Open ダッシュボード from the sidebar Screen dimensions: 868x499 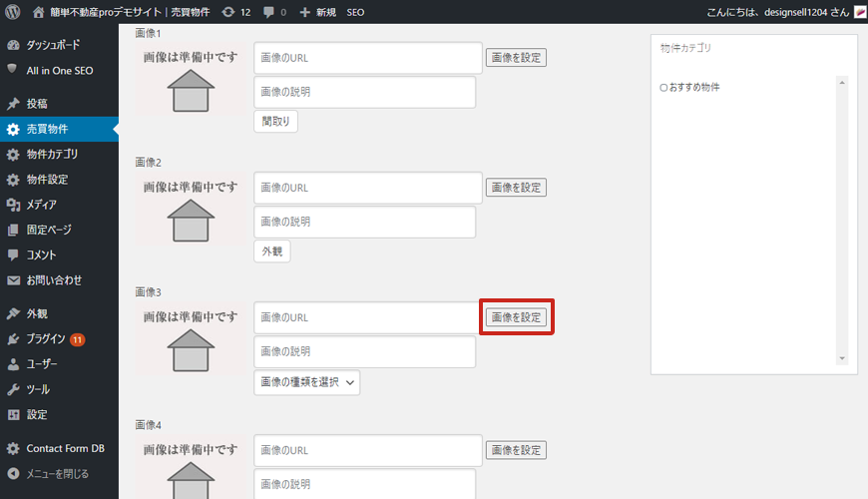pos(53,45)
